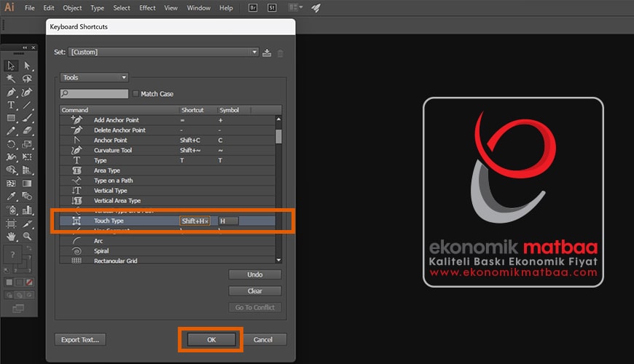The width and height of the screenshot is (634, 364).
Task: Select the Direct Selection tool
Action: 27,66
